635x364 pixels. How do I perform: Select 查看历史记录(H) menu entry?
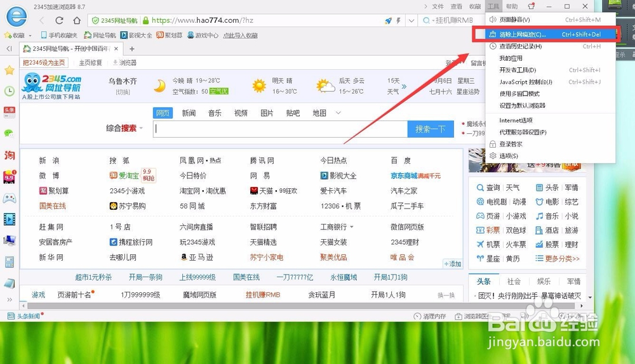(x=551, y=46)
